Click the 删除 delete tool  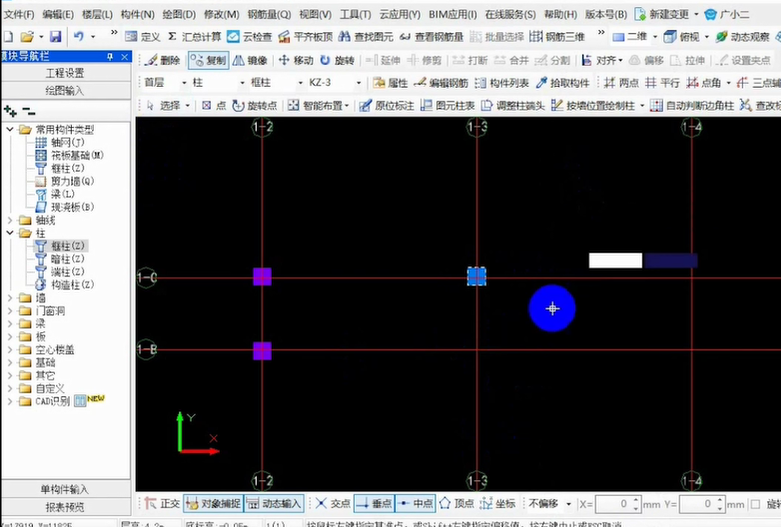coord(162,60)
